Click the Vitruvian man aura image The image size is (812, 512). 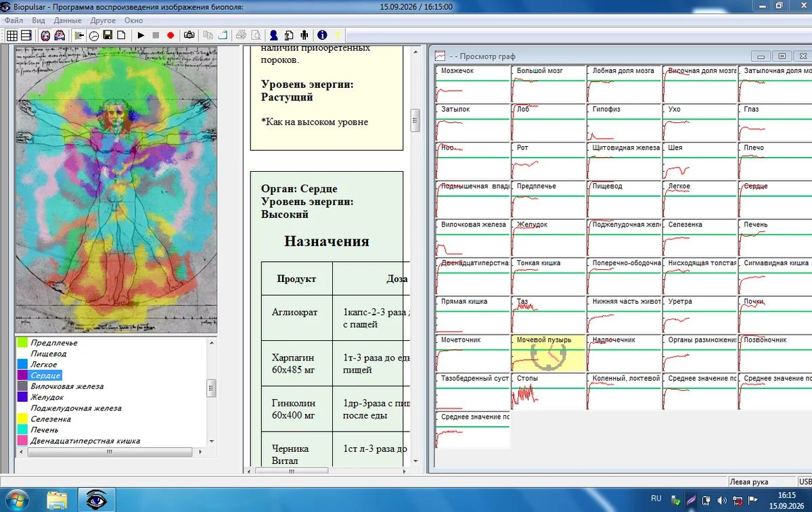(116, 190)
